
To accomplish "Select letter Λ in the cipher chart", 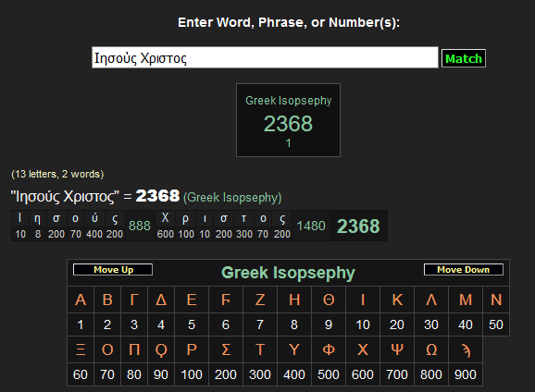I will pyautogui.click(x=431, y=300).
